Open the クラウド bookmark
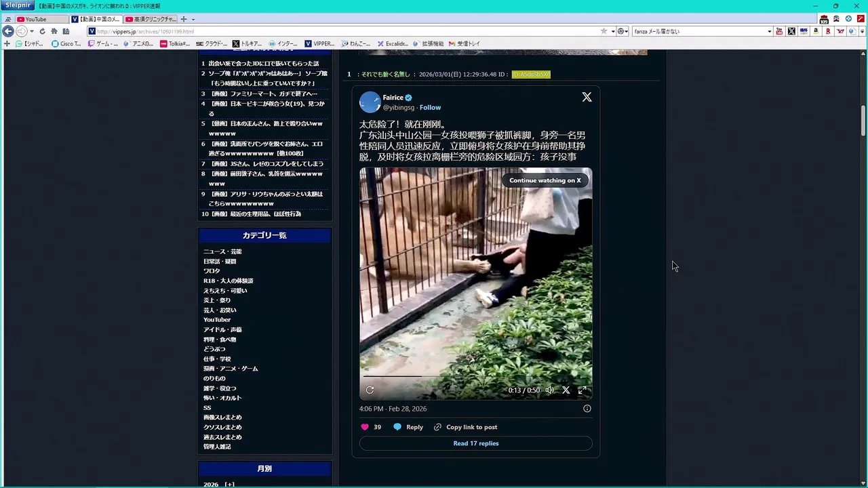 coord(212,43)
